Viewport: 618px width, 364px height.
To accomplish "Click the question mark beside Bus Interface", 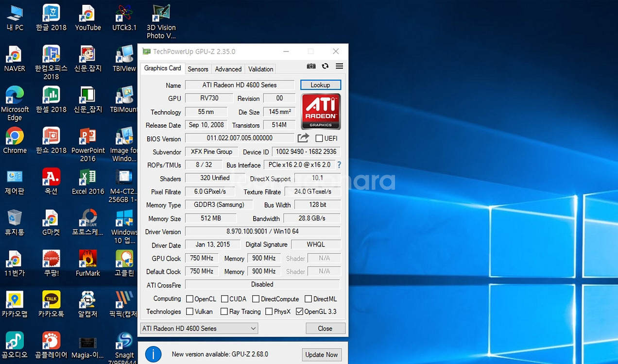I will pos(339,165).
